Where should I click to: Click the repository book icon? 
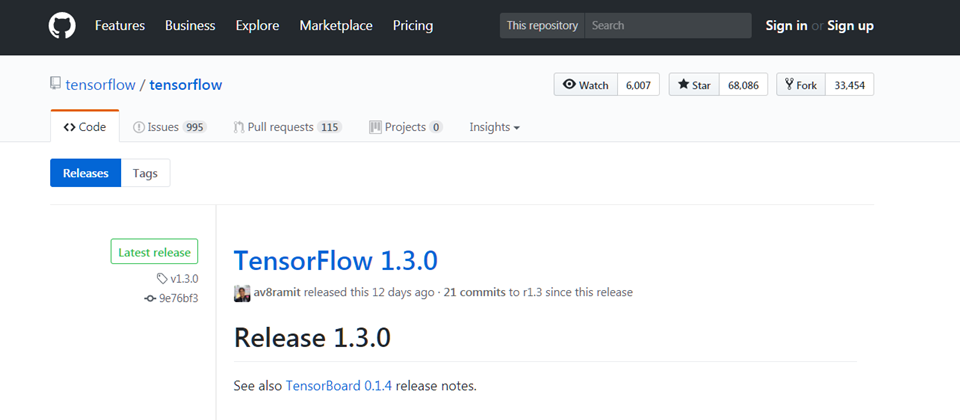point(56,83)
